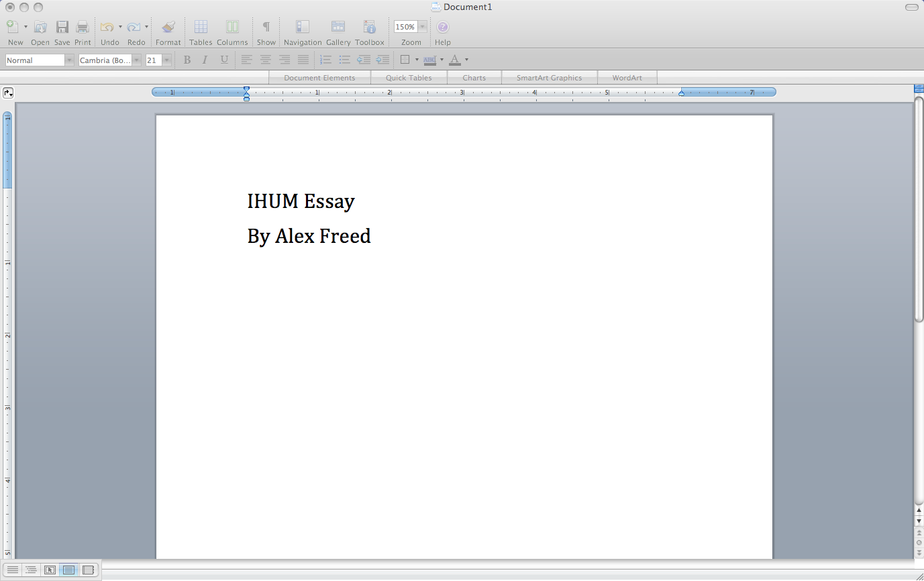Toggle Bold formatting
The width and height of the screenshot is (924, 581).
coord(187,60)
